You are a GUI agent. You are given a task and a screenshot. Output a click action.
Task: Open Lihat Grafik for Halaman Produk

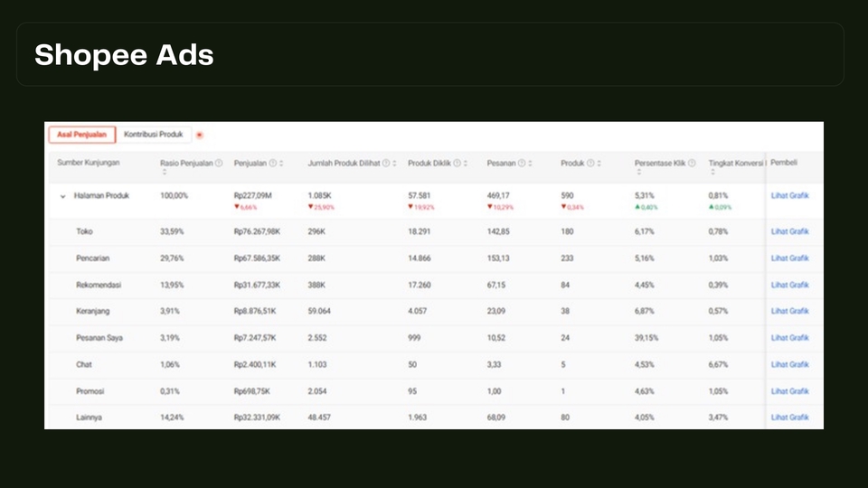(x=789, y=195)
